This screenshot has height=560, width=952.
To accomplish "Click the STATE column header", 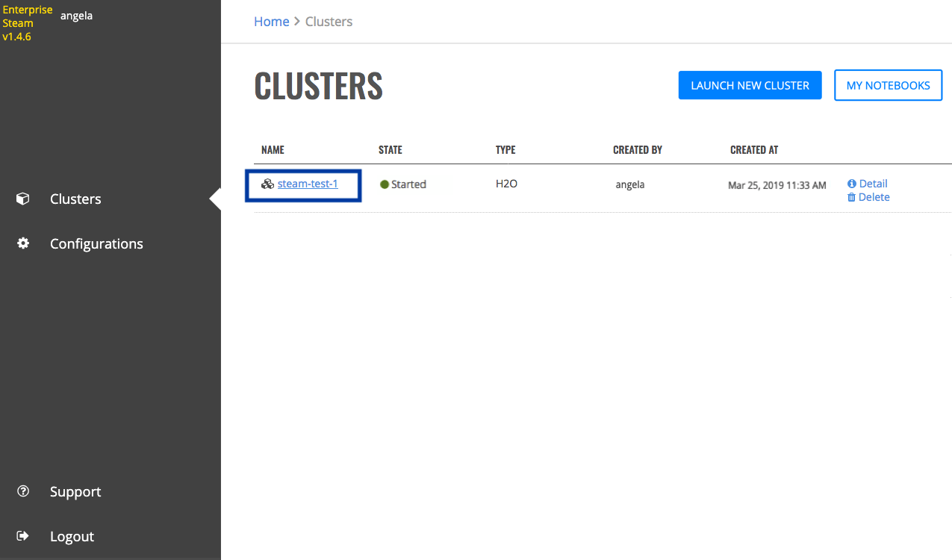I will [391, 150].
